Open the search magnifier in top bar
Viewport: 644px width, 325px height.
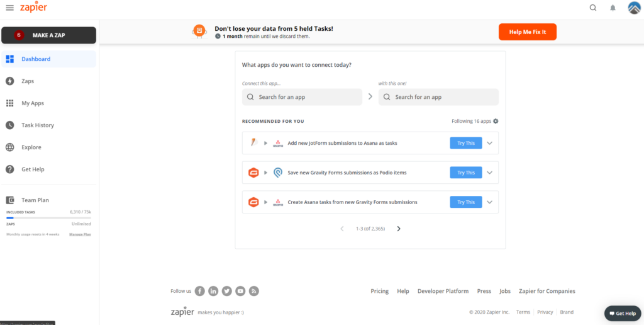[x=592, y=8]
